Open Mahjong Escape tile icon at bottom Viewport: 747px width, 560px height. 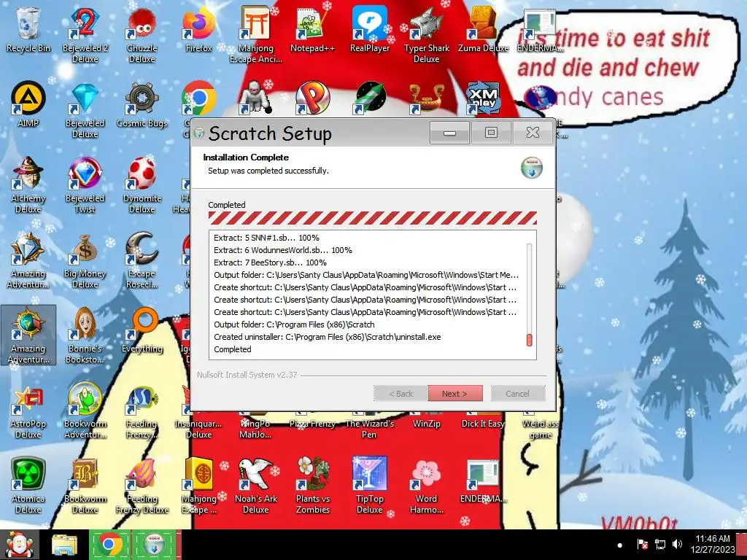click(198, 486)
